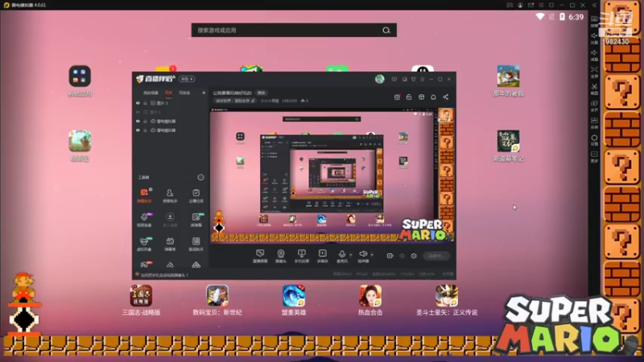
Task: Collapse the emulator sidebar with double-chevron
Action: click(594, 6)
